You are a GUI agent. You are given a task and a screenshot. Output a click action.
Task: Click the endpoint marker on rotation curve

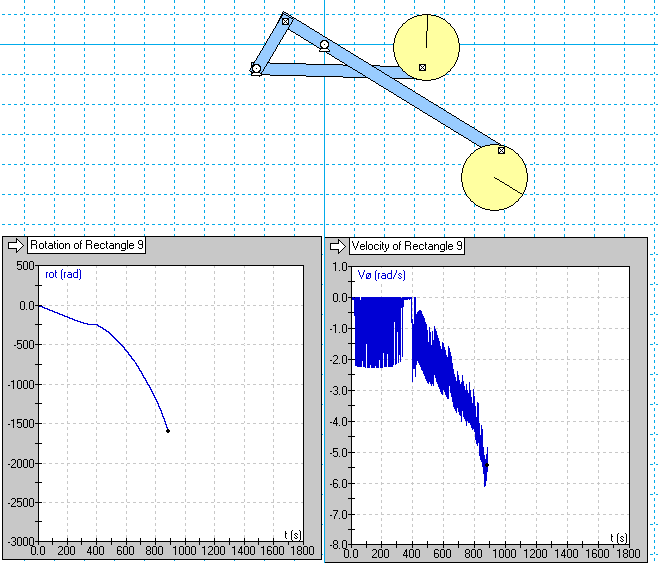[168, 431]
